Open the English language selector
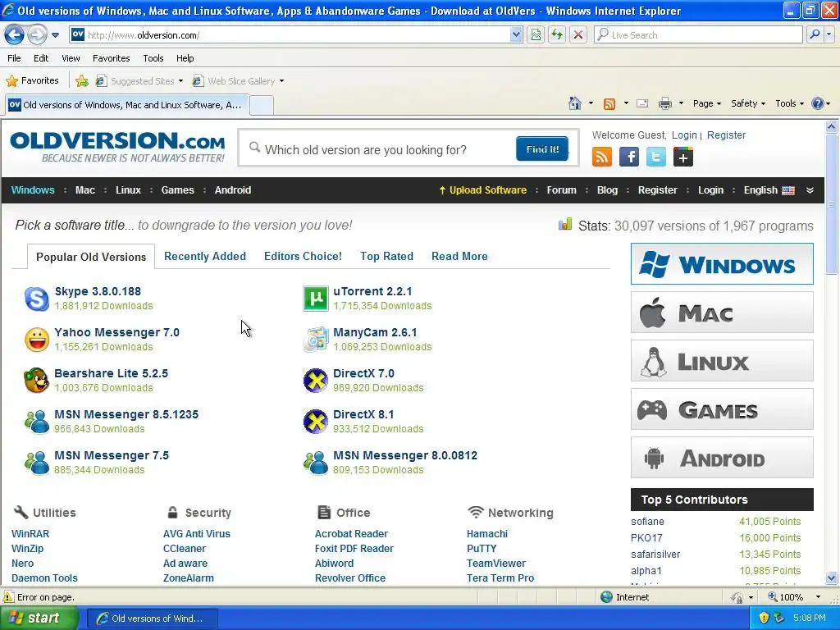This screenshot has height=630, width=840. click(769, 190)
